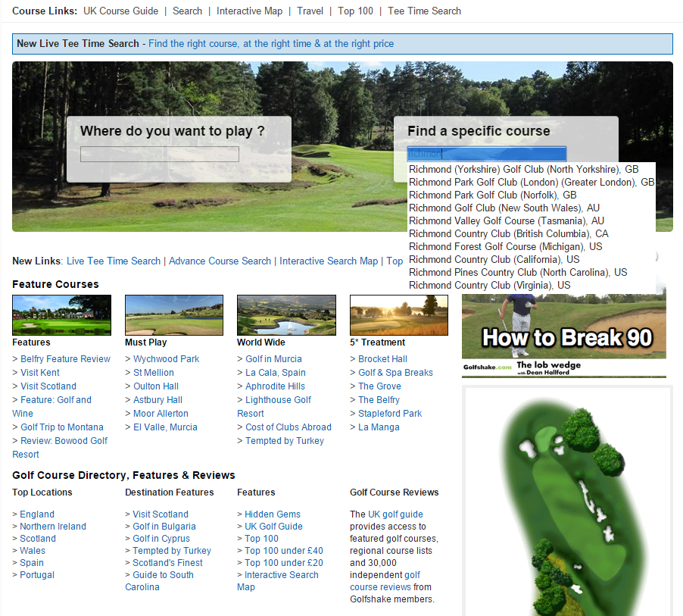
Task: Select Richmond Country Club (Virginia) suggestion
Action: tap(489, 285)
